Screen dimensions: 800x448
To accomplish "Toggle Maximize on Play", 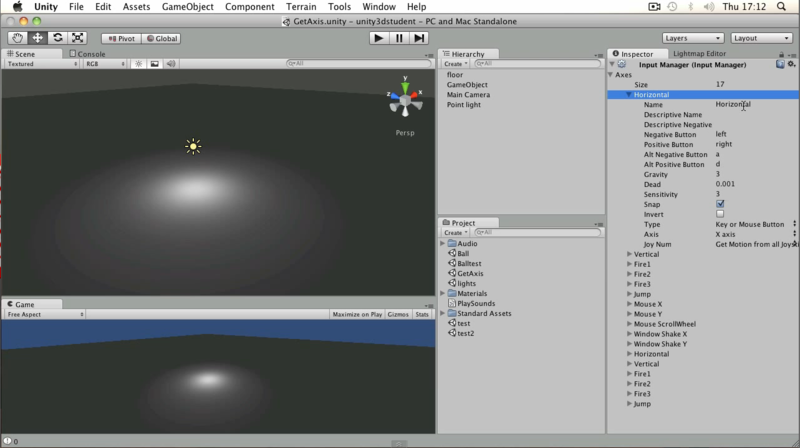I will [357, 314].
